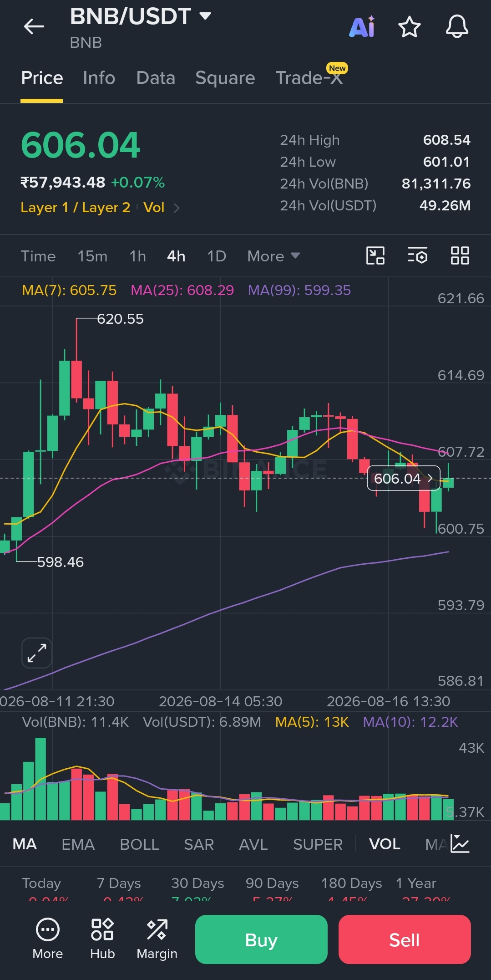Open indicator settings chart icon
Screen dimensions: 491x980
pyautogui.click(x=460, y=844)
